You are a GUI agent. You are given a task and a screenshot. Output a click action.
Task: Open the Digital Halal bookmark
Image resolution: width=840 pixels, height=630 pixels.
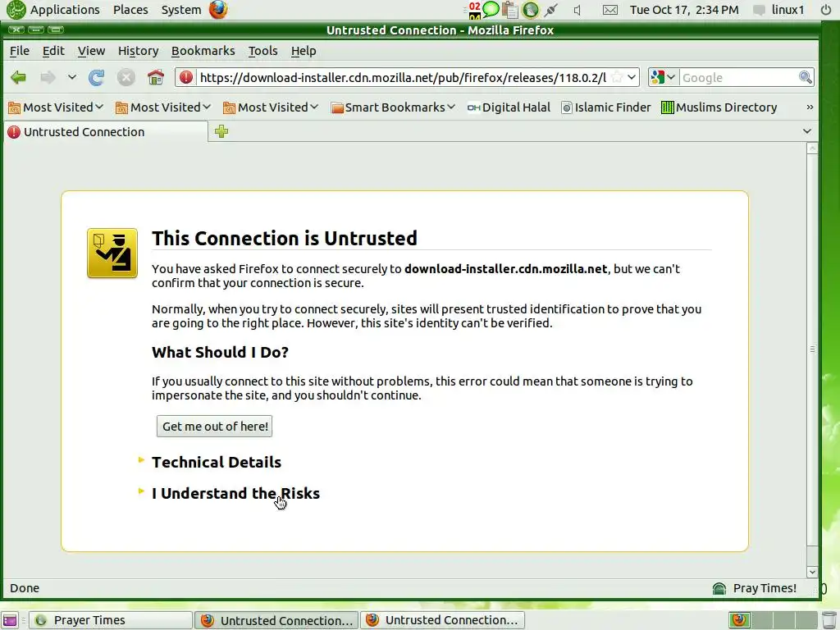[509, 107]
